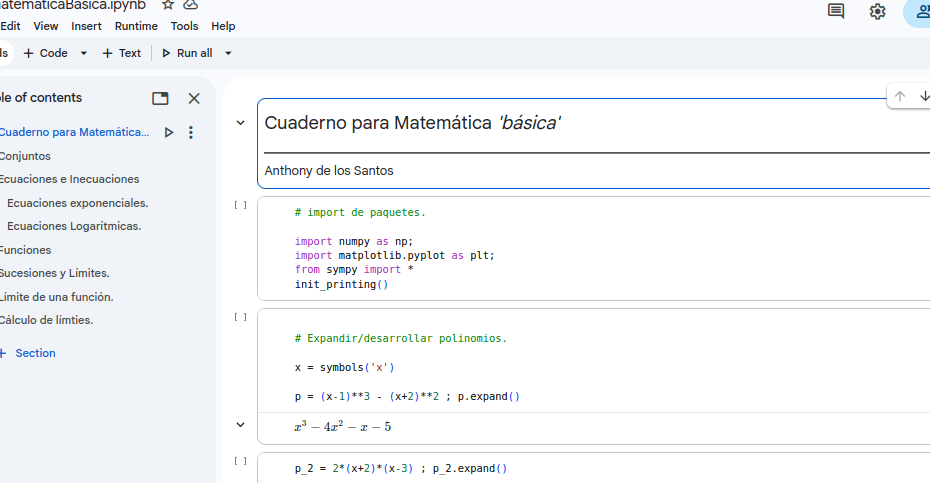Pop out table of contents to a tab

pos(160,98)
